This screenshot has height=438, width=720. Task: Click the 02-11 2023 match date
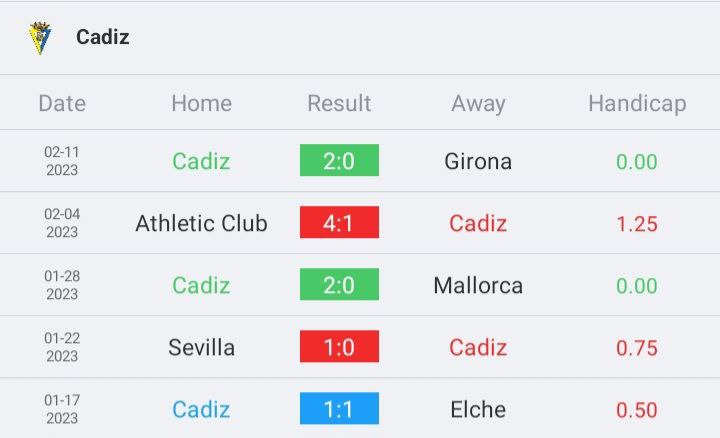(62, 161)
